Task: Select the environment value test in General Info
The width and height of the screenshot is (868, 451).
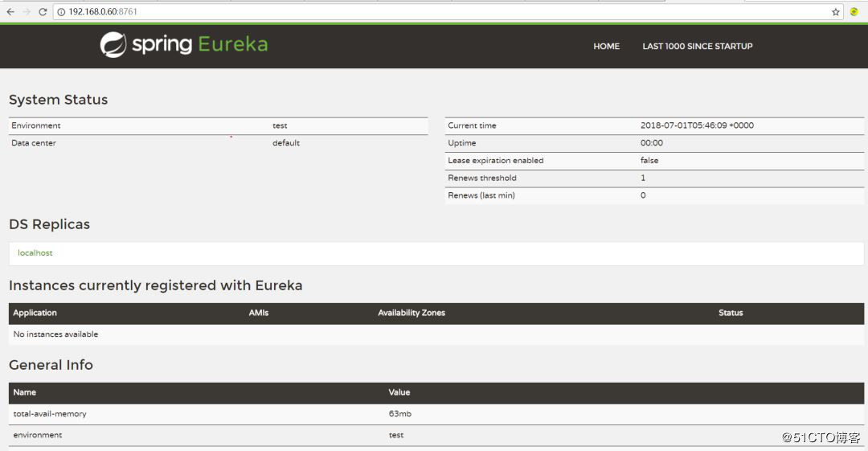Action: click(395, 436)
